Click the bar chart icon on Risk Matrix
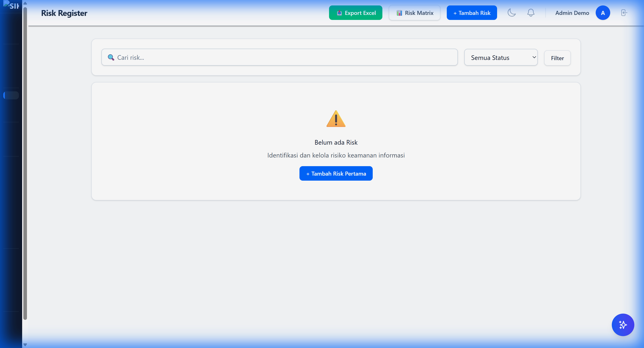644x348 pixels. (x=399, y=12)
